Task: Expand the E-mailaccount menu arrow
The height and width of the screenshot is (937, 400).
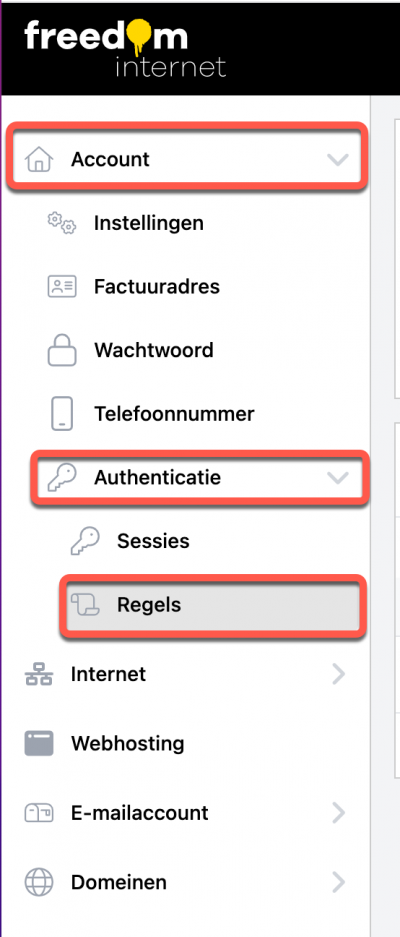Action: 338,813
